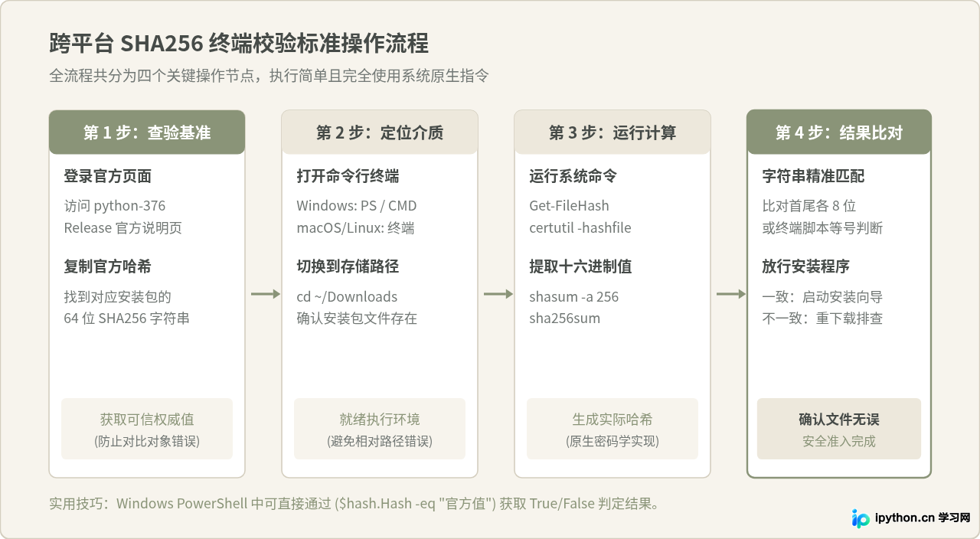Image resolution: width=980 pixels, height=539 pixels.
Task: Click the 获取可信权威值 footer box
Action: click(x=147, y=429)
